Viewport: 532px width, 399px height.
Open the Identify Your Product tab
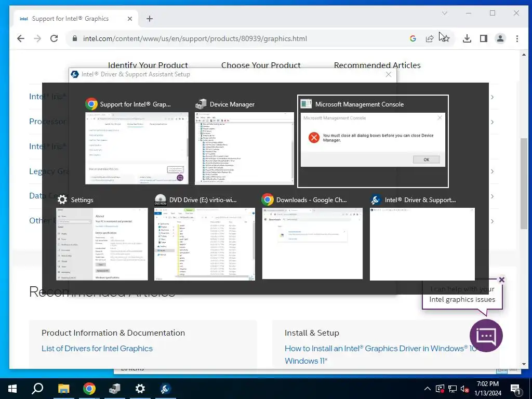[x=148, y=65]
